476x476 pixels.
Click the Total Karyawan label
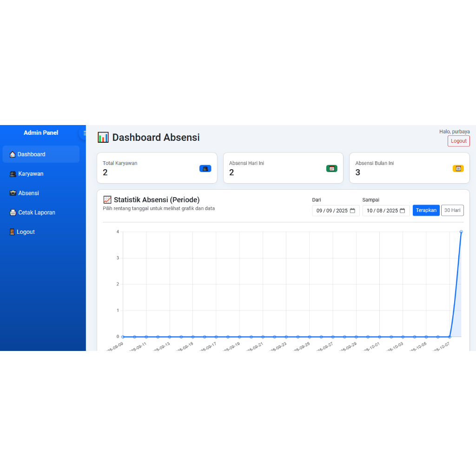click(120, 163)
